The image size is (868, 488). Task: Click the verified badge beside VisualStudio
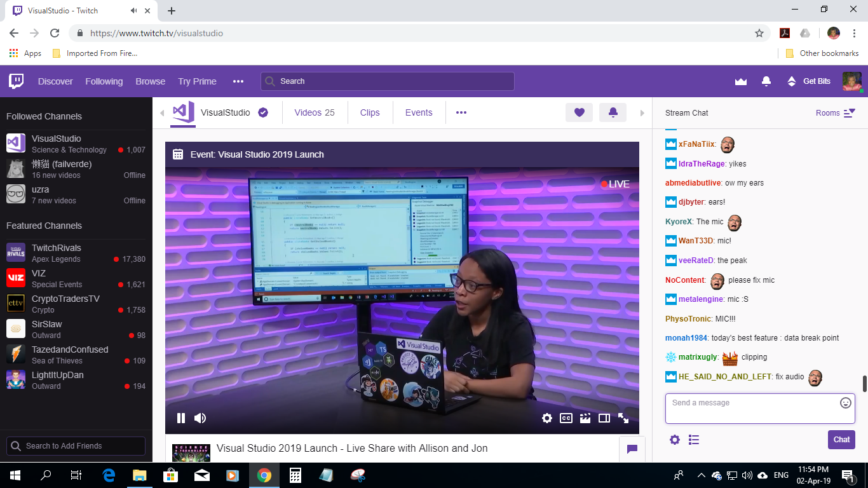pyautogui.click(x=263, y=112)
